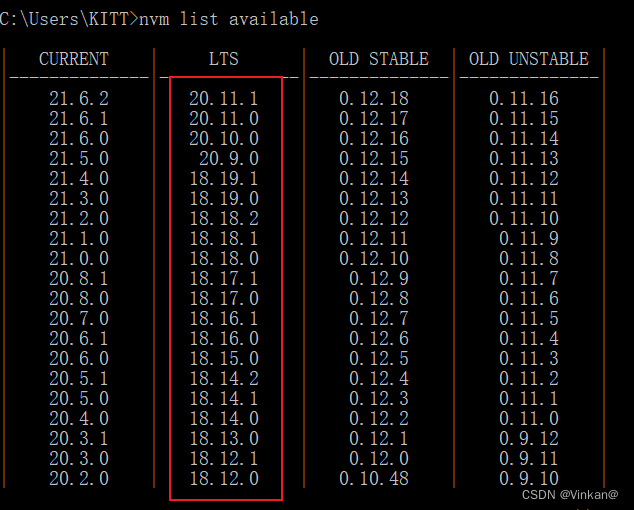Select version 20.8.0
This screenshot has width=634, height=510.
click(x=79, y=298)
